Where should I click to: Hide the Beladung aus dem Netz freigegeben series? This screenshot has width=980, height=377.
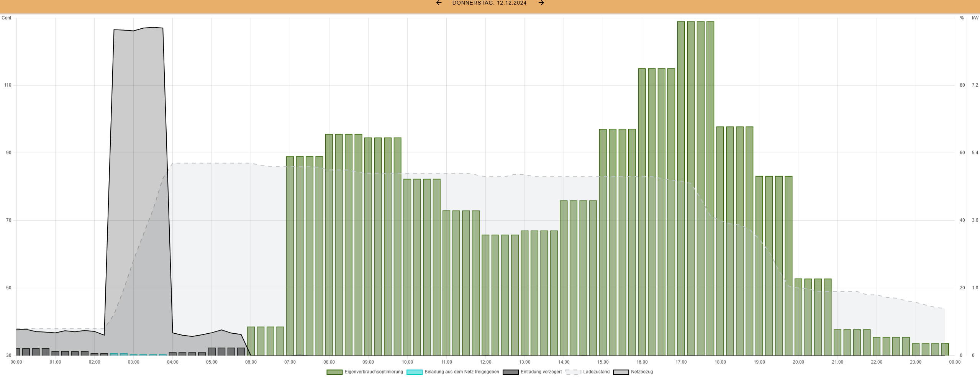tap(462, 372)
